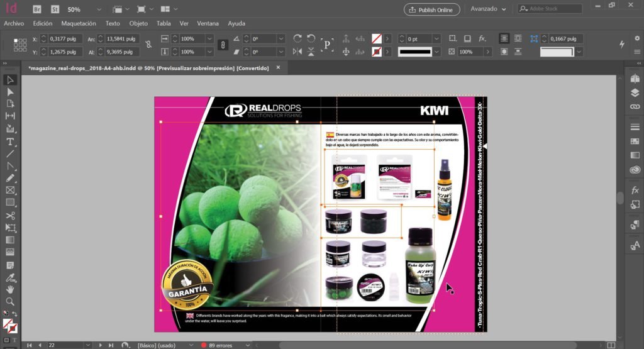
Task: Select the Zoom magnifier tool
Action: (10, 302)
